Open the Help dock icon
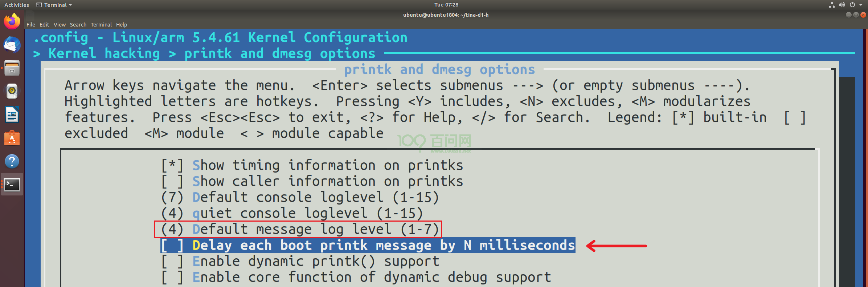The image size is (868, 287). click(x=12, y=161)
